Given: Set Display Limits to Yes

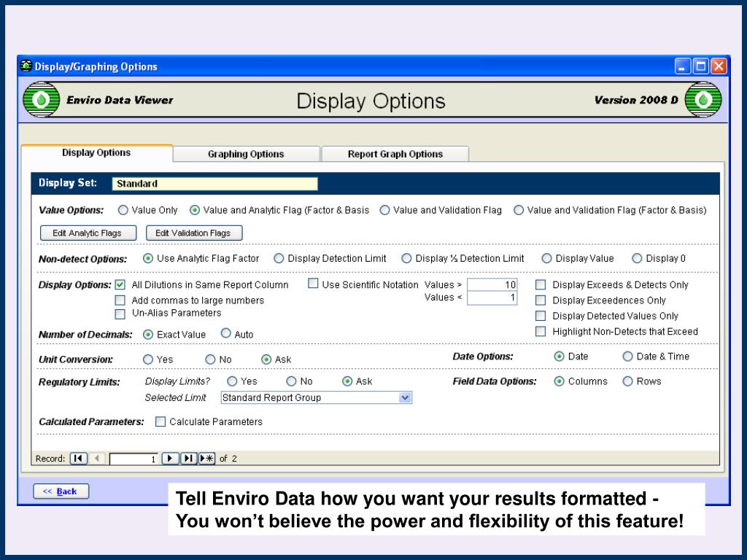Looking at the screenshot, I should pyautogui.click(x=232, y=381).
